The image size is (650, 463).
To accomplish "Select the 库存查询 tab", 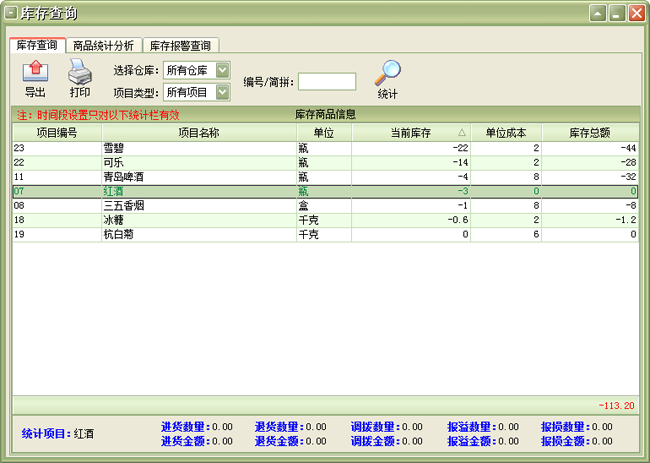I will pos(37,46).
